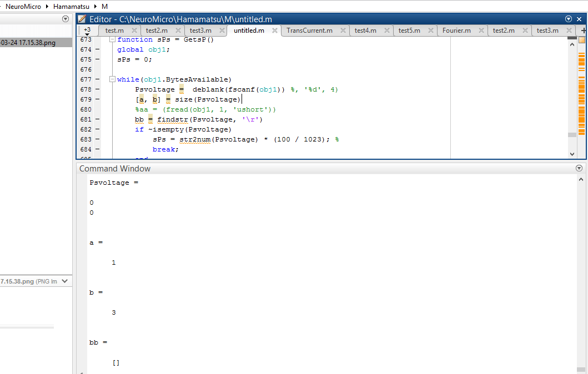Switch to the test4.m tab

[x=365, y=31]
